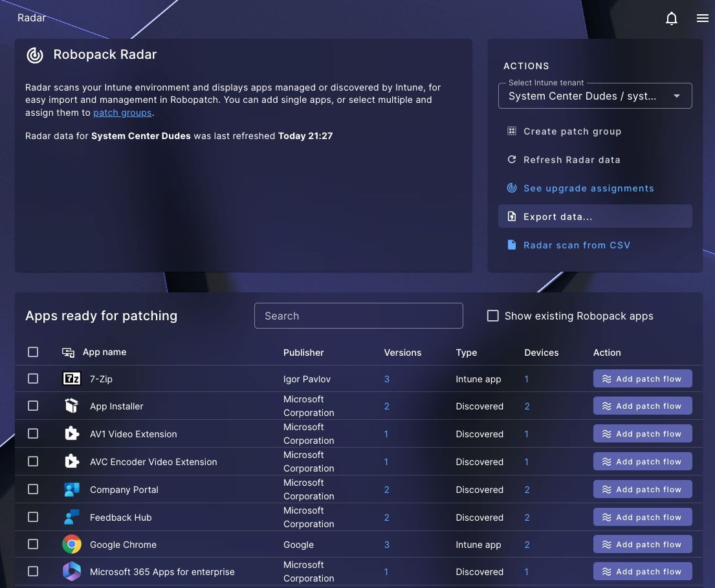Select the Feedback Hub row checkbox
The width and height of the screenshot is (715, 588).
[x=33, y=517]
